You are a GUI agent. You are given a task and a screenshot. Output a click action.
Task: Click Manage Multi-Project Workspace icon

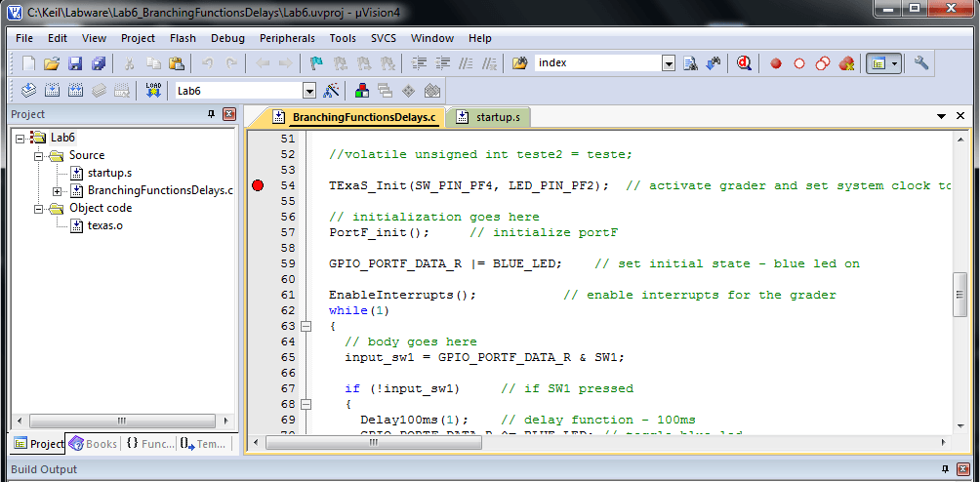click(x=385, y=91)
